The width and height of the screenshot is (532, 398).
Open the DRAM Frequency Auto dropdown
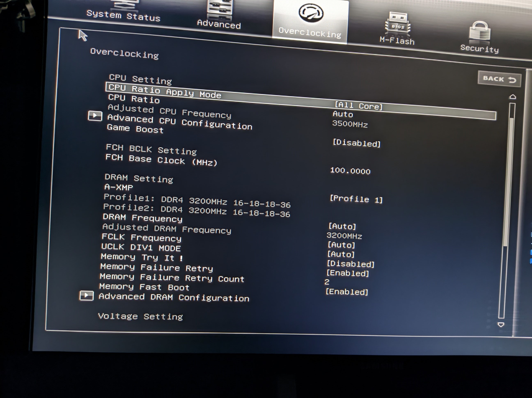(342, 226)
